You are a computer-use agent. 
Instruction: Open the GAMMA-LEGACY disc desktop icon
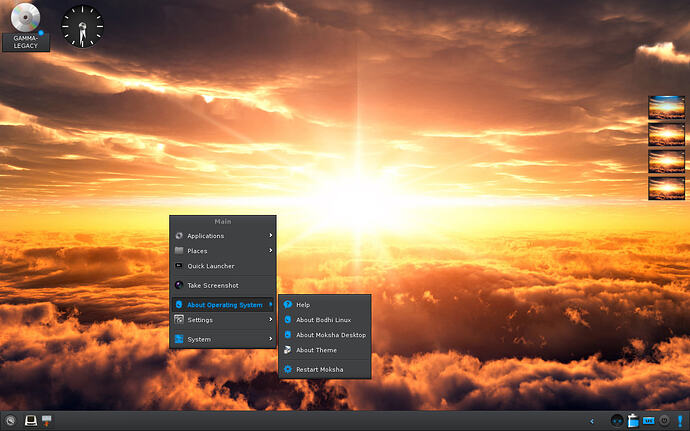tap(26, 27)
